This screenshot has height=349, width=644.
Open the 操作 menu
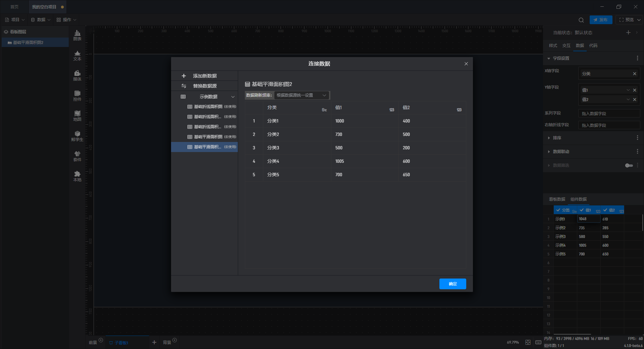tap(66, 20)
